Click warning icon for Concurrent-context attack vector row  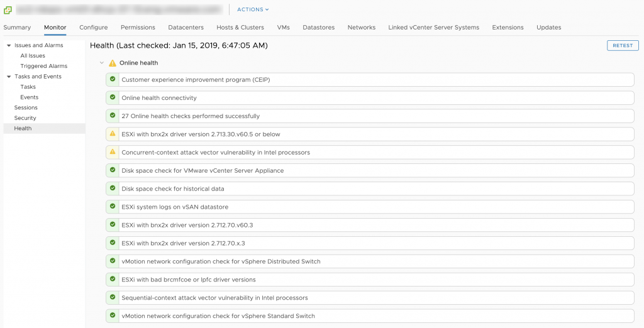point(113,152)
